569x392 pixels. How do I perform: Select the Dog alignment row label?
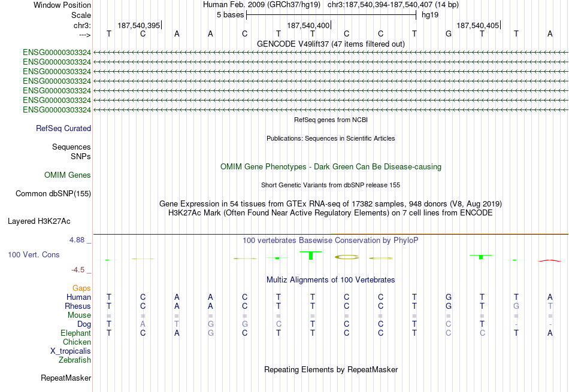click(x=84, y=324)
